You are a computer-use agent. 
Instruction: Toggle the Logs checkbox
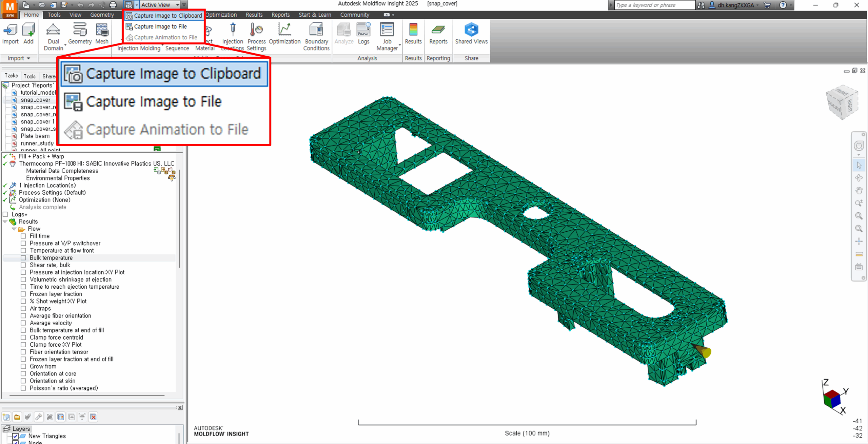point(5,214)
